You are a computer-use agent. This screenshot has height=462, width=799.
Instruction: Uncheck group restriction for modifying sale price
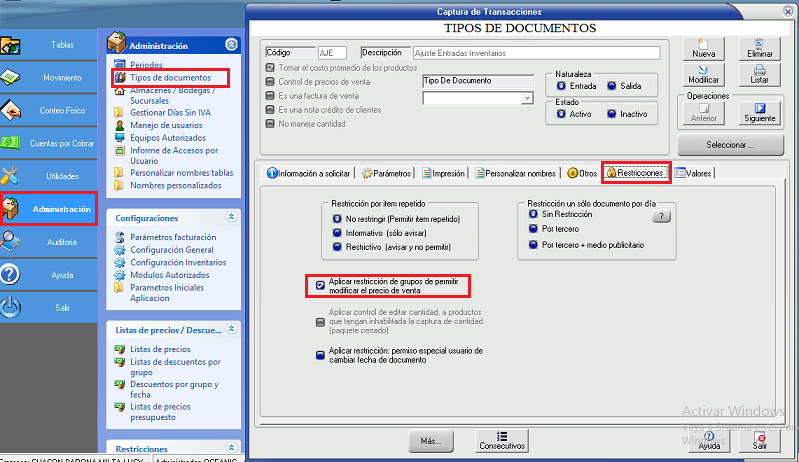tap(320, 285)
